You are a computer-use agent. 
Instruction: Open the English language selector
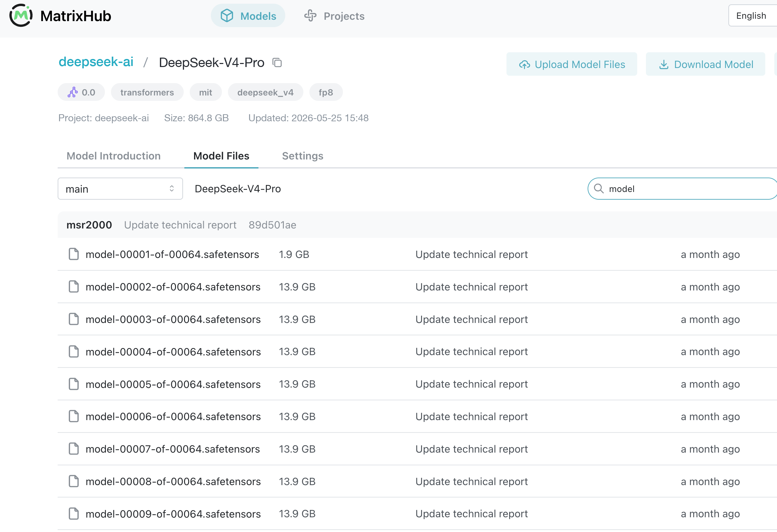pos(753,16)
